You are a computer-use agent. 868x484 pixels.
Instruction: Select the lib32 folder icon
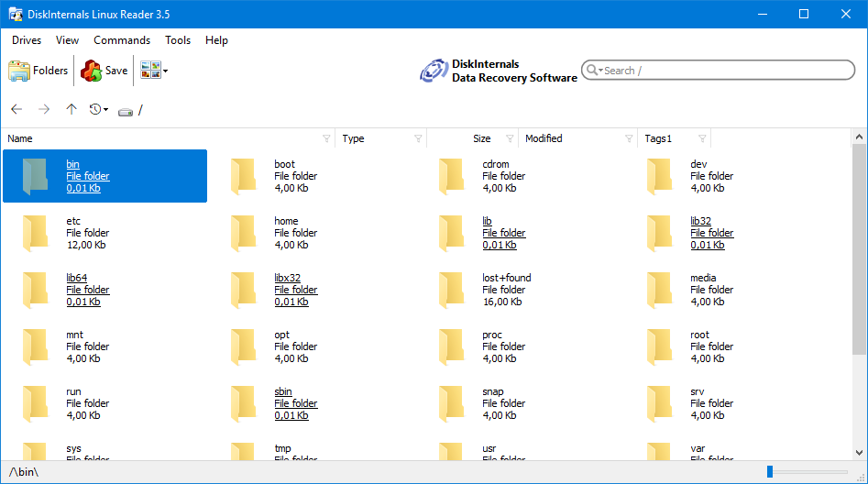[x=659, y=233]
